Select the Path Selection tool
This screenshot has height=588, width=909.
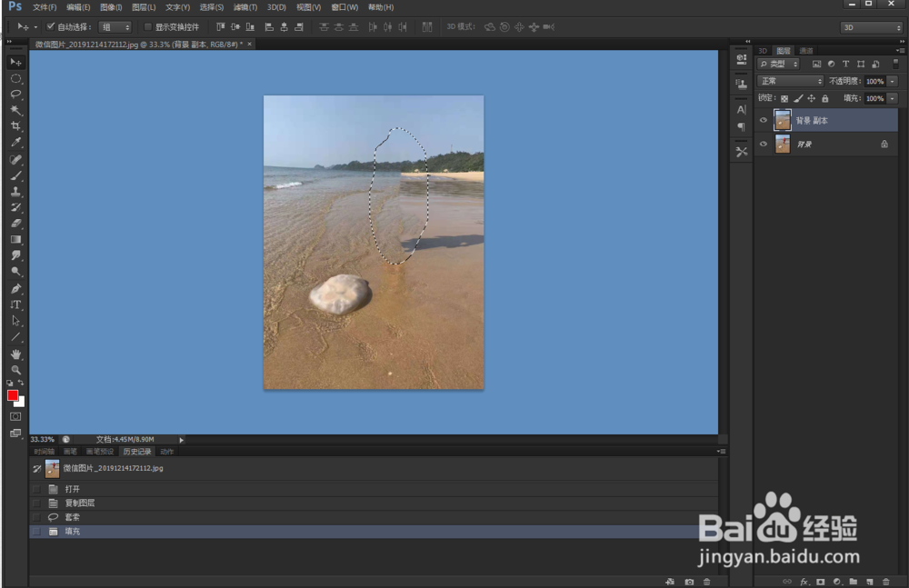click(x=15, y=321)
